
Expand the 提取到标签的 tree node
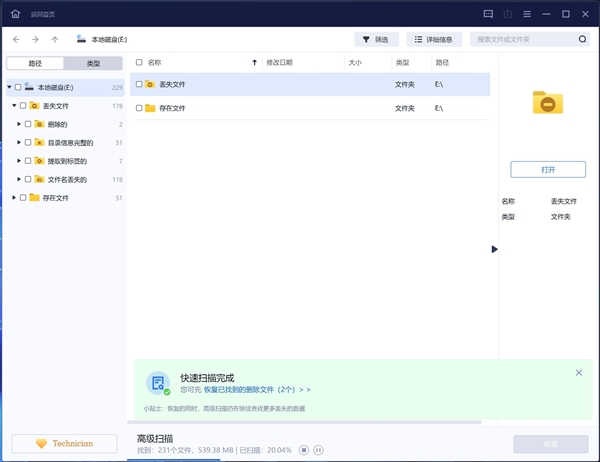pos(19,161)
